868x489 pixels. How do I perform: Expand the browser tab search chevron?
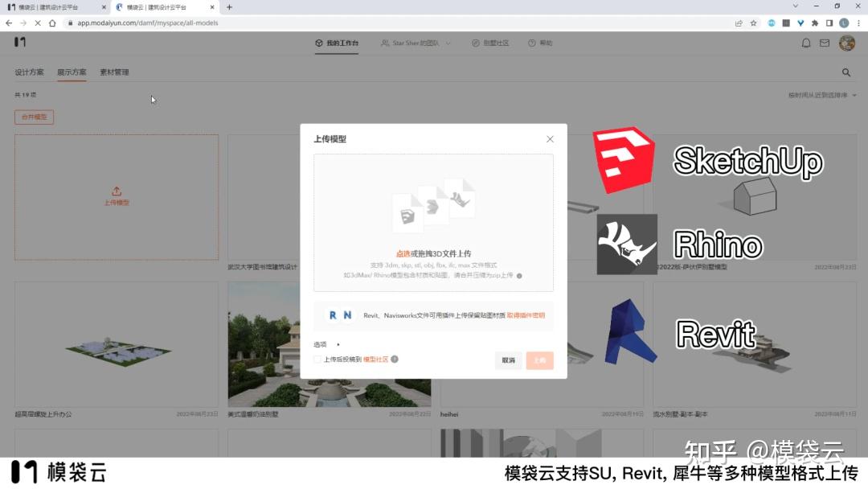pyautogui.click(x=796, y=6)
